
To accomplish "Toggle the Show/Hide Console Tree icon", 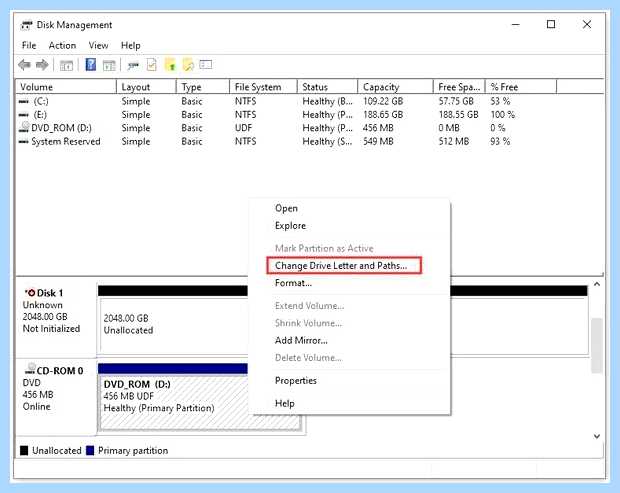I will 66,65.
